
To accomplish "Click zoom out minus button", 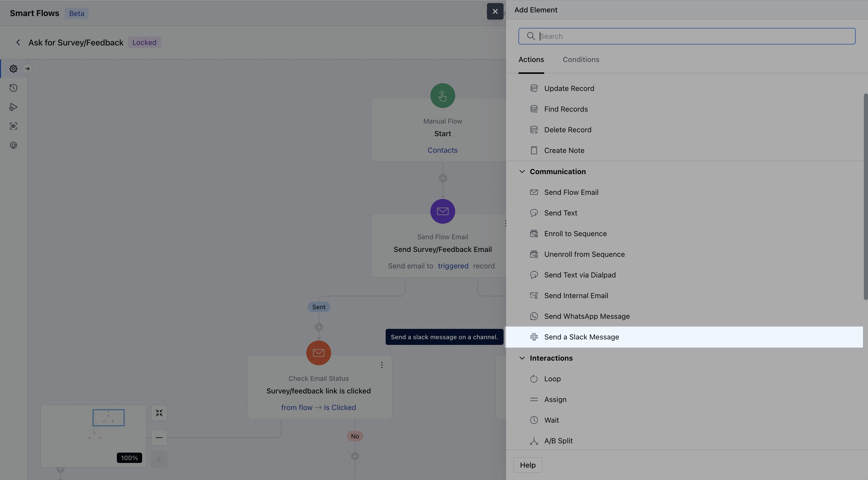I will 159,438.
